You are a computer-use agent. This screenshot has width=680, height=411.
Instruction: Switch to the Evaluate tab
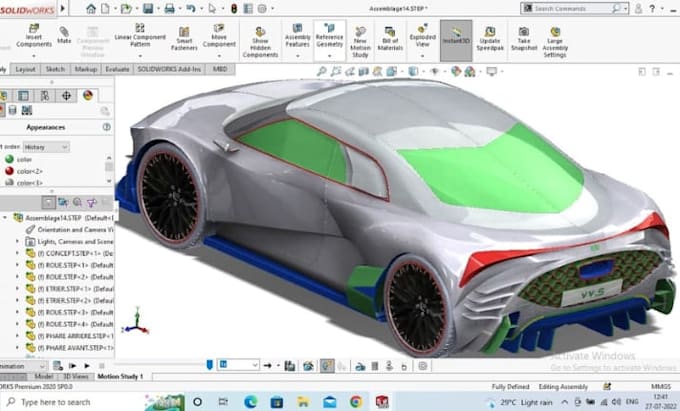[x=117, y=69]
